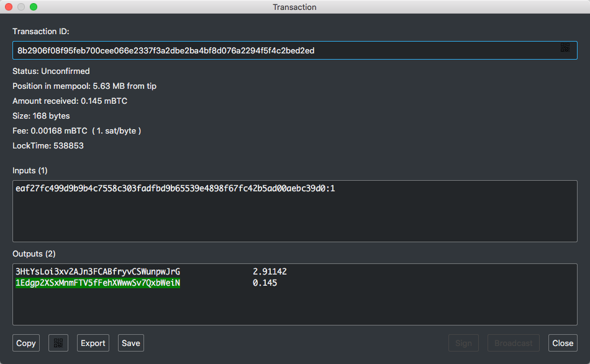Export the transaction
This screenshot has height=364, width=590.
93,343
